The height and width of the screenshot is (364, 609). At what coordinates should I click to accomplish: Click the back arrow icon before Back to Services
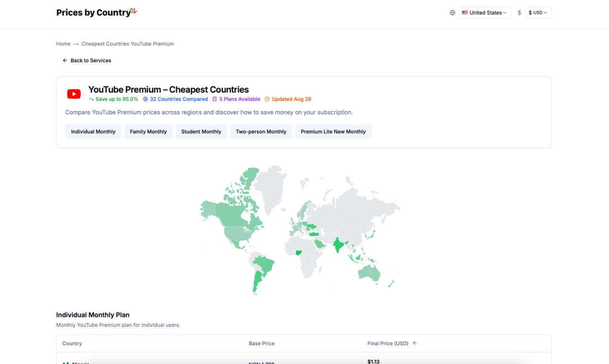tap(65, 60)
